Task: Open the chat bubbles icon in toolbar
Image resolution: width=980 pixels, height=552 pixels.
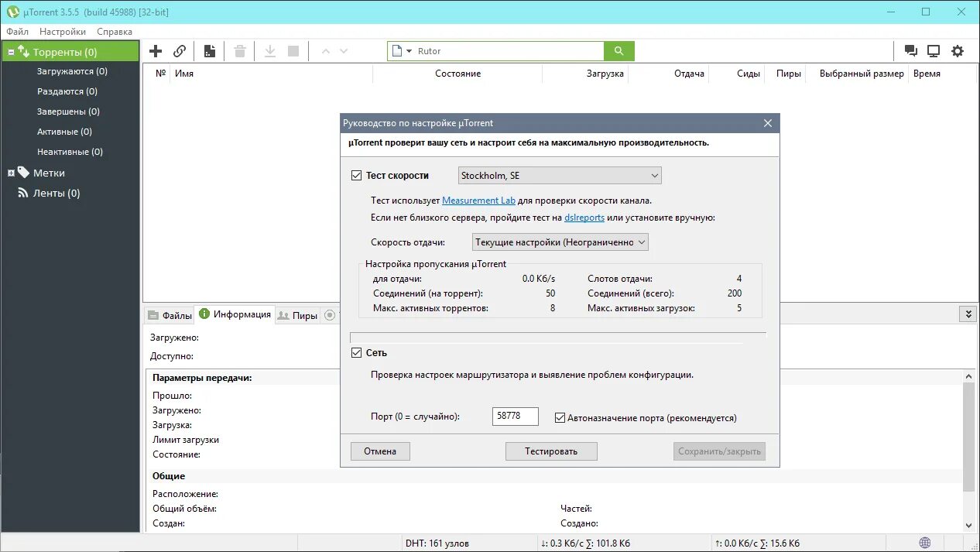Action: pyautogui.click(x=911, y=51)
